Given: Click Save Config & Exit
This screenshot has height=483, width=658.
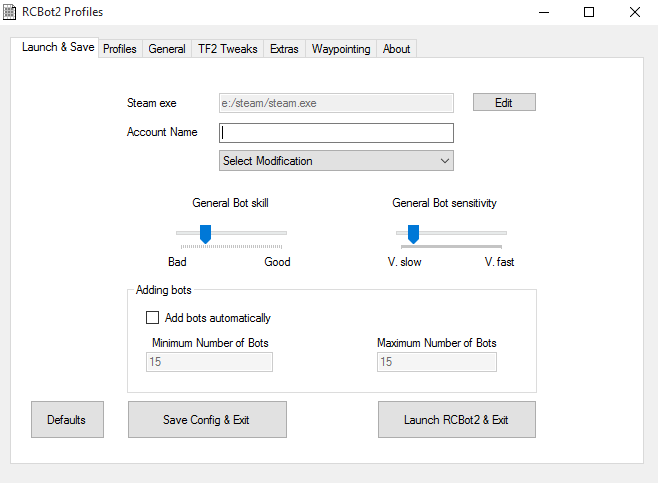Looking at the screenshot, I should pos(207,420).
